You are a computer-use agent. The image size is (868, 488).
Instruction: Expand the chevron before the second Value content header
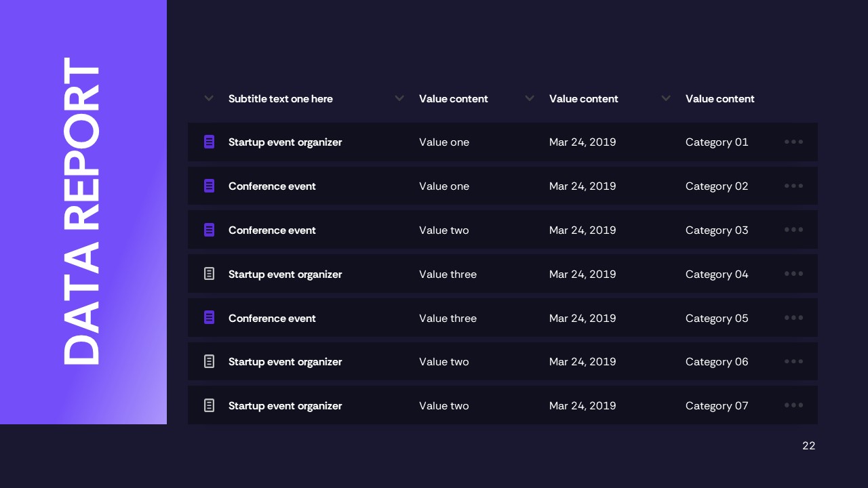530,98
